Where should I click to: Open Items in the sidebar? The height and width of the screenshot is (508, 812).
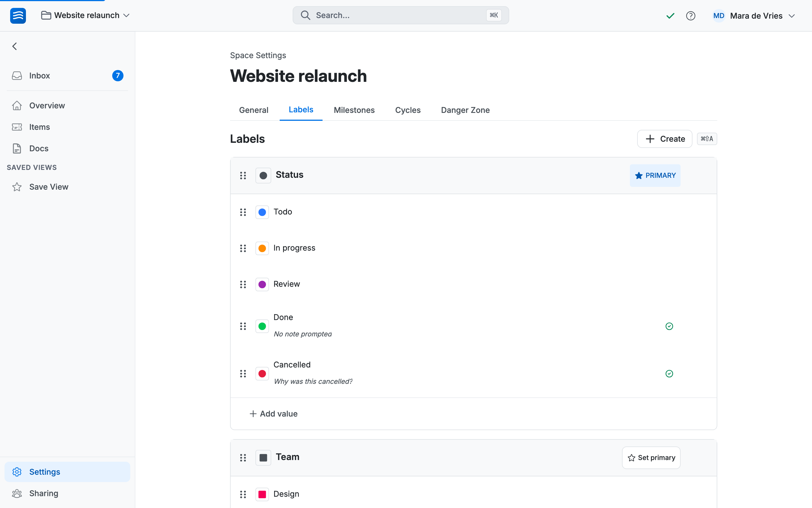[x=67, y=127]
